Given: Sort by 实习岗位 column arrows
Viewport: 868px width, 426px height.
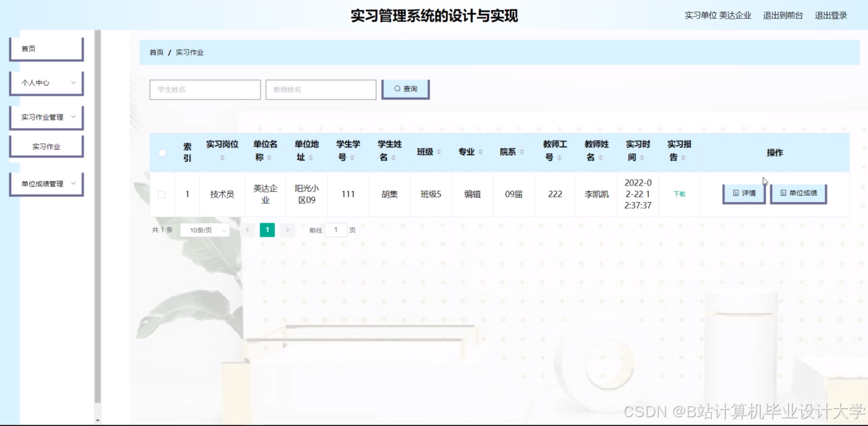Looking at the screenshot, I should click(222, 157).
